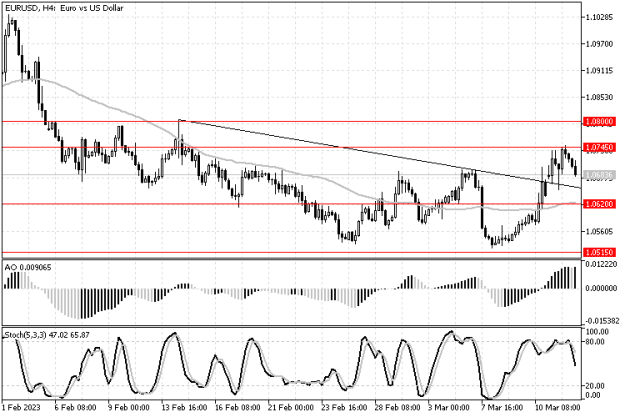This screenshot has width=625, height=417.
Task: Select the 3 Mar 00:00 time label
Action: tap(449, 408)
